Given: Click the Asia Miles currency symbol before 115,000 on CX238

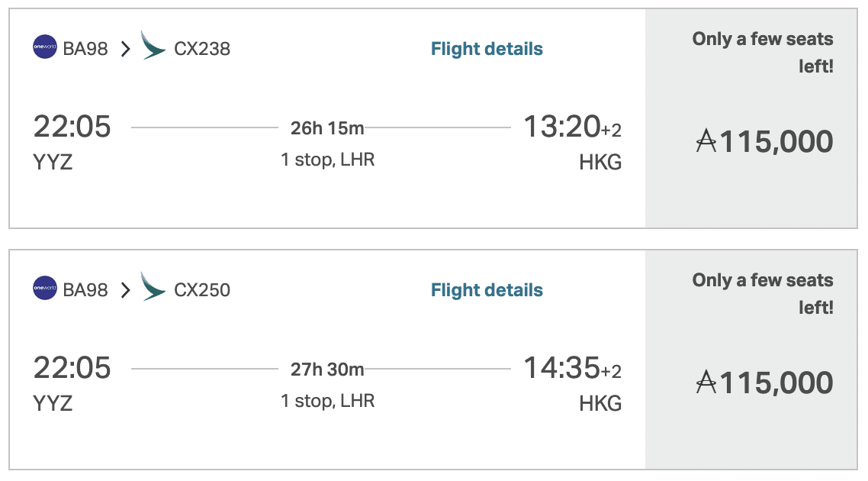Looking at the screenshot, I should pos(706,141).
